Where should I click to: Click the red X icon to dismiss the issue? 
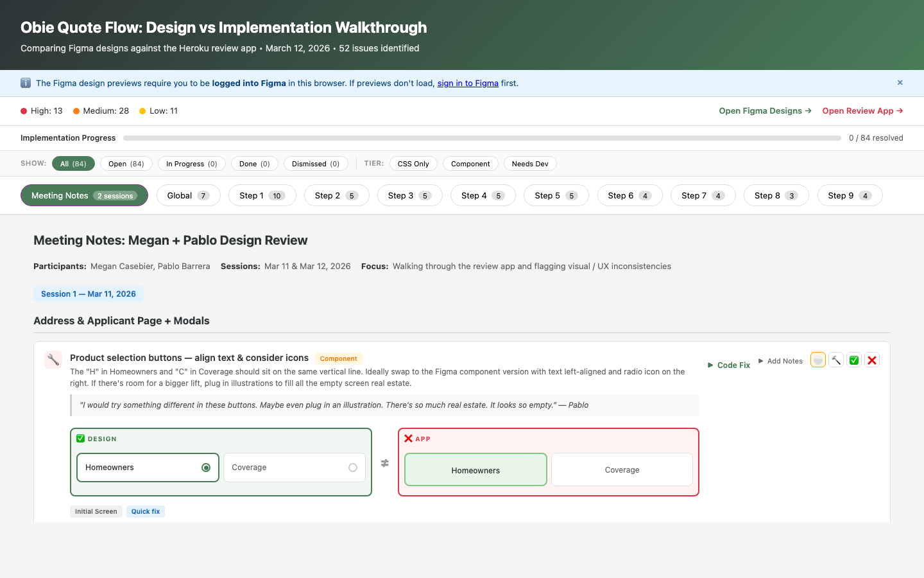click(x=871, y=360)
